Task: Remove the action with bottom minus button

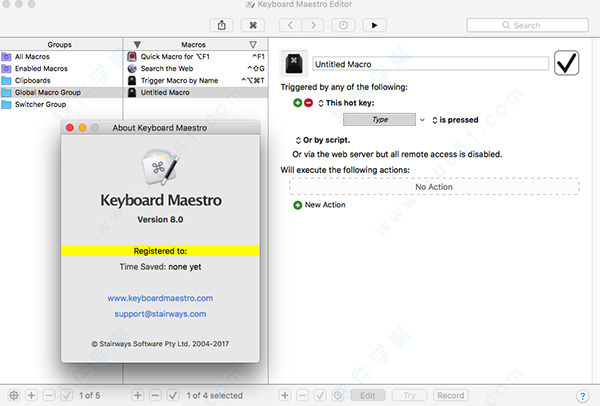Action: tap(302, 395)
